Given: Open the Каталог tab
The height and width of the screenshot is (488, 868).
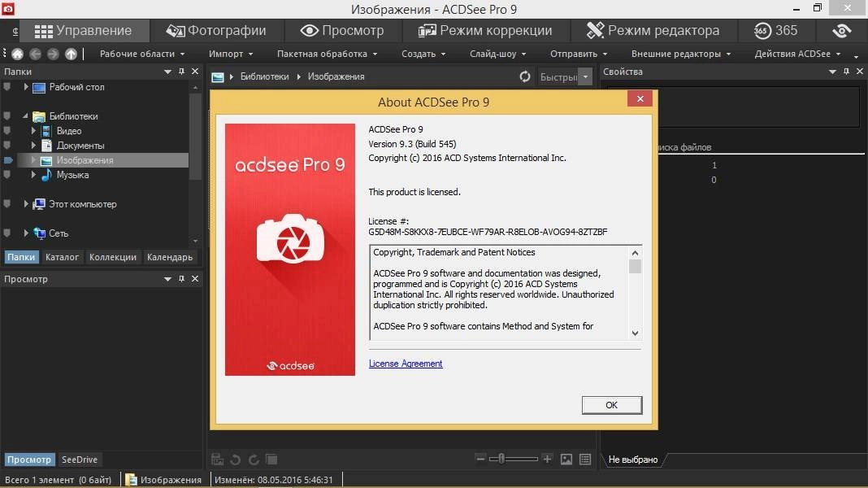Looking at the screenshot, I should 62,257.
